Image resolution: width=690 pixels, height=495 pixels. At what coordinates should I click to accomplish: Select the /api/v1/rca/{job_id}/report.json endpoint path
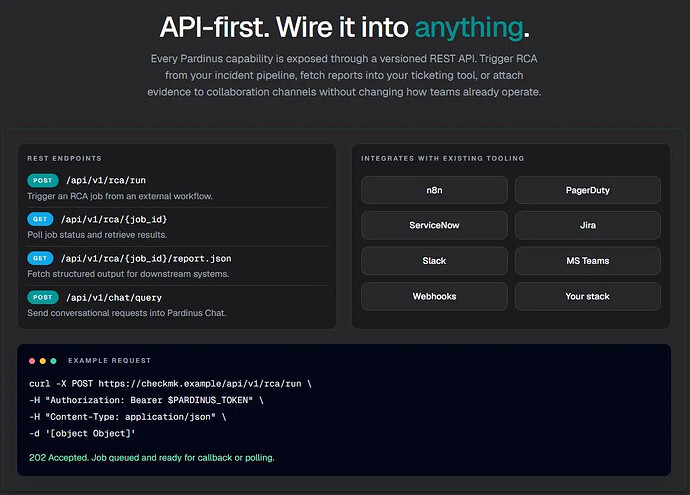[146, 258]
